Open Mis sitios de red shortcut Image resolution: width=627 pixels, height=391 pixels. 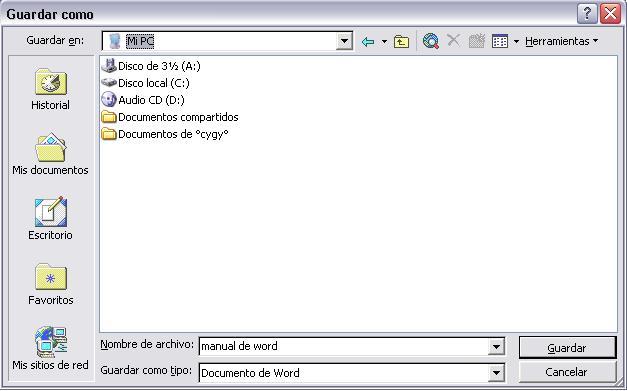click(x=50, y=348)
